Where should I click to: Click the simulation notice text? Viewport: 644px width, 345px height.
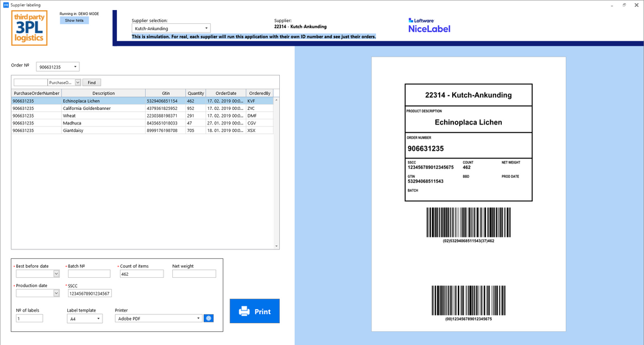[x=254, y=36]
